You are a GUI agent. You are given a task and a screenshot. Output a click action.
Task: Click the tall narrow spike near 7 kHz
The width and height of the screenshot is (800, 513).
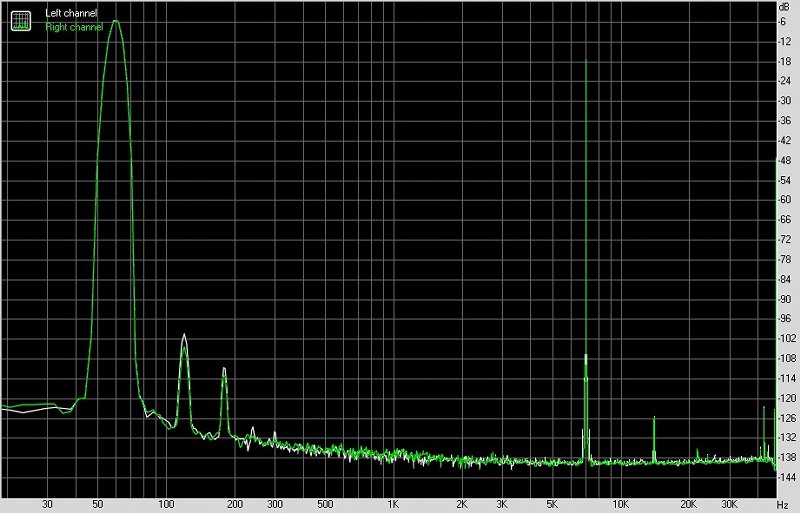click(x=585, y=60)
